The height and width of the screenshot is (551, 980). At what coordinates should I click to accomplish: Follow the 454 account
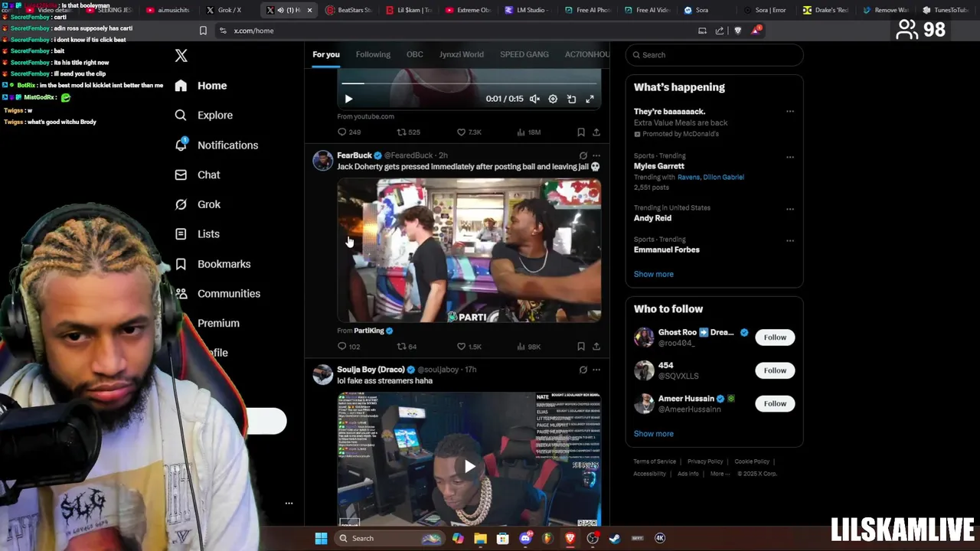(775, 370)
